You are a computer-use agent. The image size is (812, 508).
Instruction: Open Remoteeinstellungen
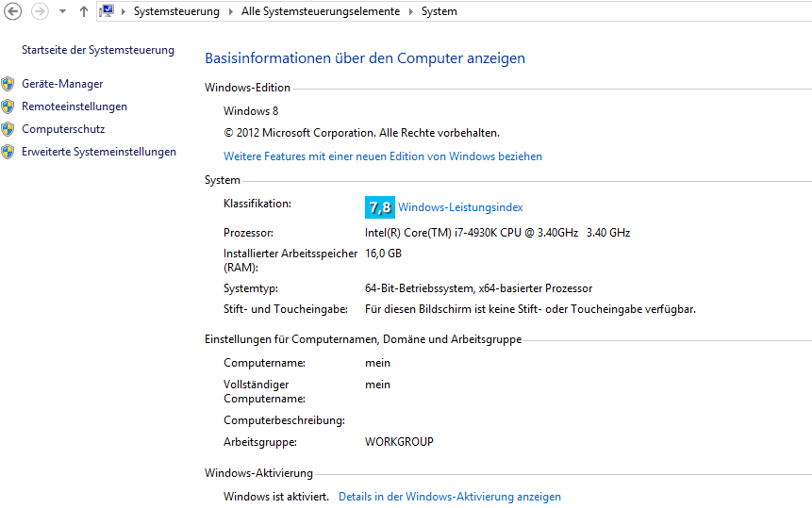tap(75, 107)
